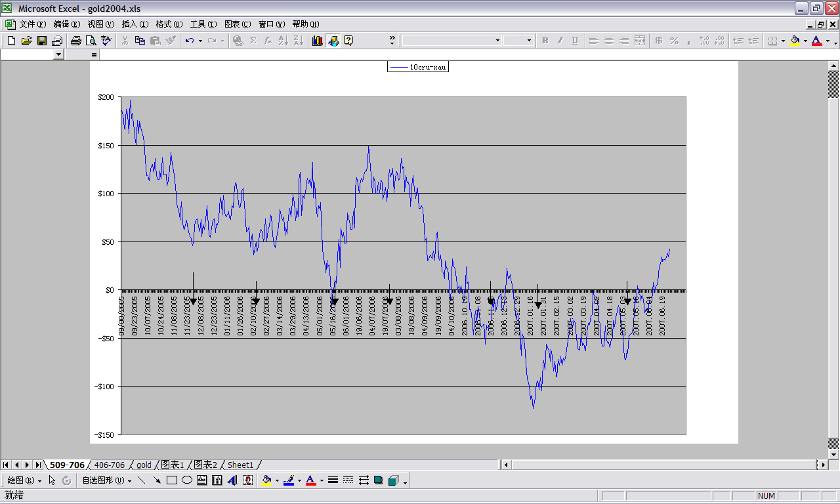Click the Print icon

75,41
